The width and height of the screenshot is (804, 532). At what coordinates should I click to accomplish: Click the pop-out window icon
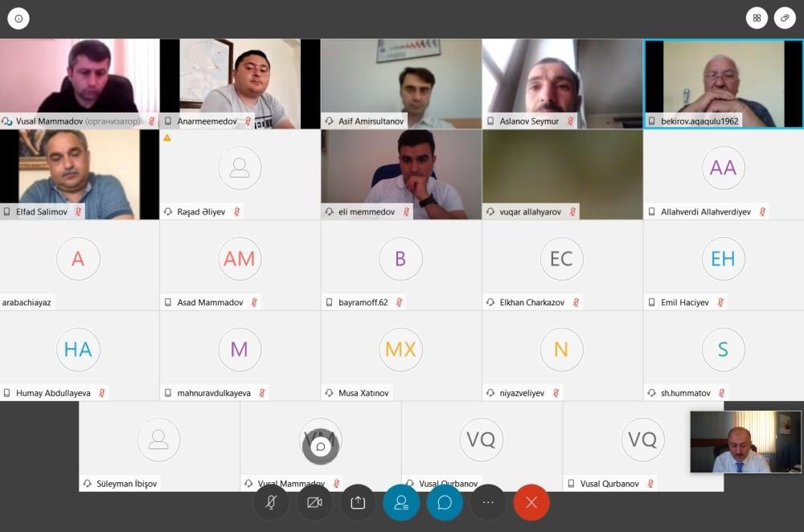click(x=785, y=18)
